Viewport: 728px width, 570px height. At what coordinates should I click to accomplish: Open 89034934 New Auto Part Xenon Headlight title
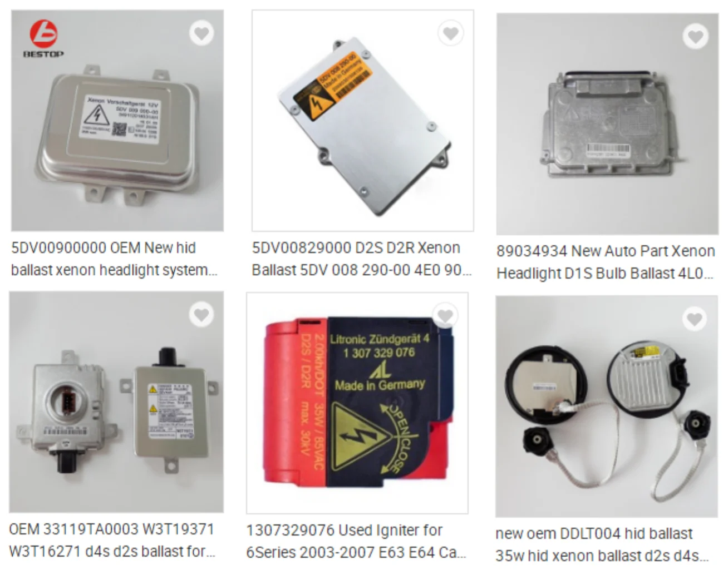pos(606,262)
